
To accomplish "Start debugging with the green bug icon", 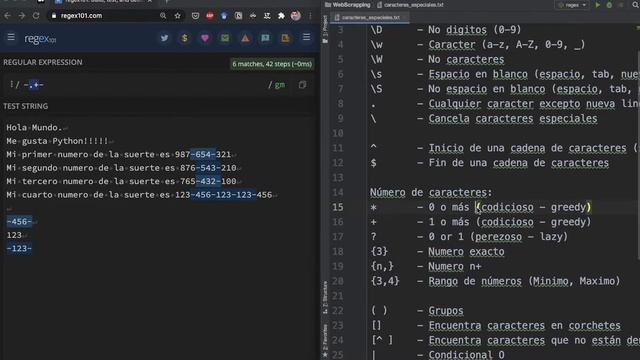I will click(609, 5).
